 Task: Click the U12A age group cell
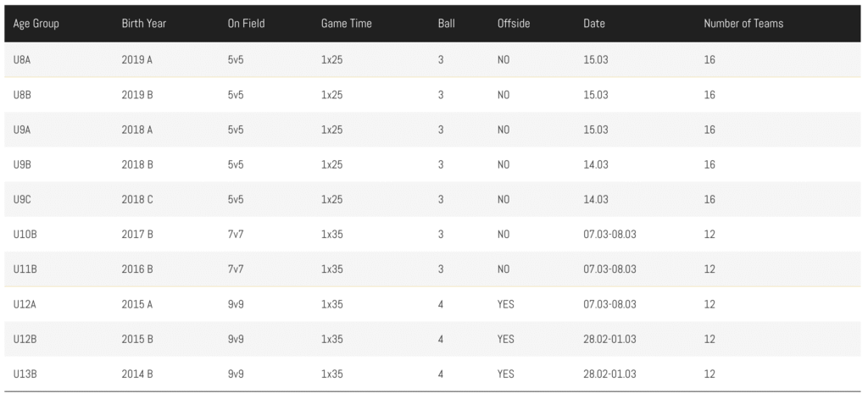tap(25, 304)
